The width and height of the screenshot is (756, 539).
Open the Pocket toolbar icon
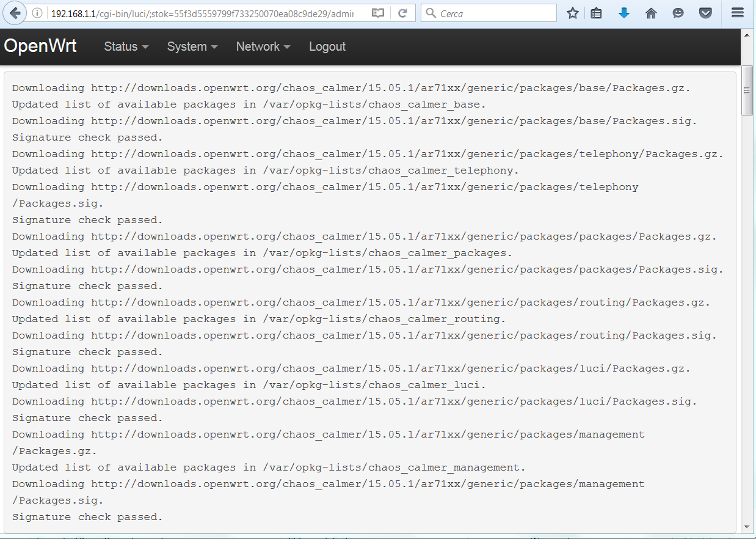coord(705,13)
